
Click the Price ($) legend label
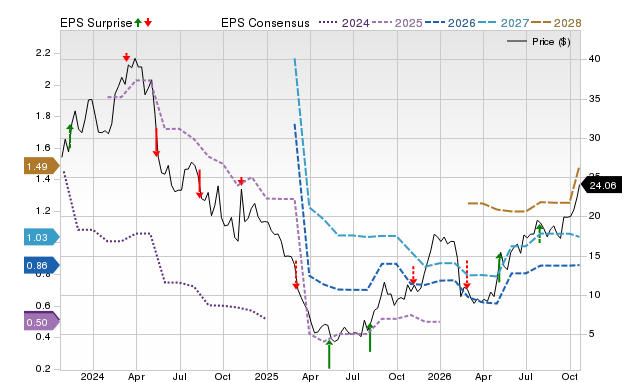click(x=551, y=42)
